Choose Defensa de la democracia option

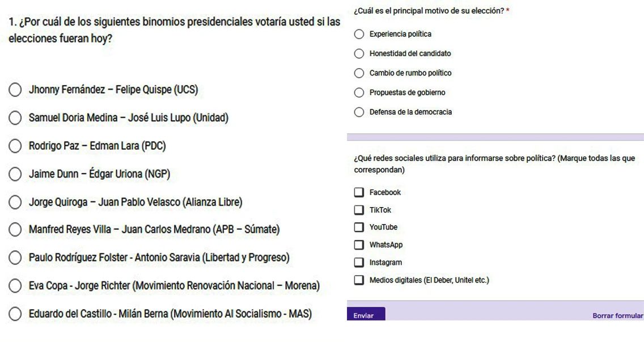359,112
